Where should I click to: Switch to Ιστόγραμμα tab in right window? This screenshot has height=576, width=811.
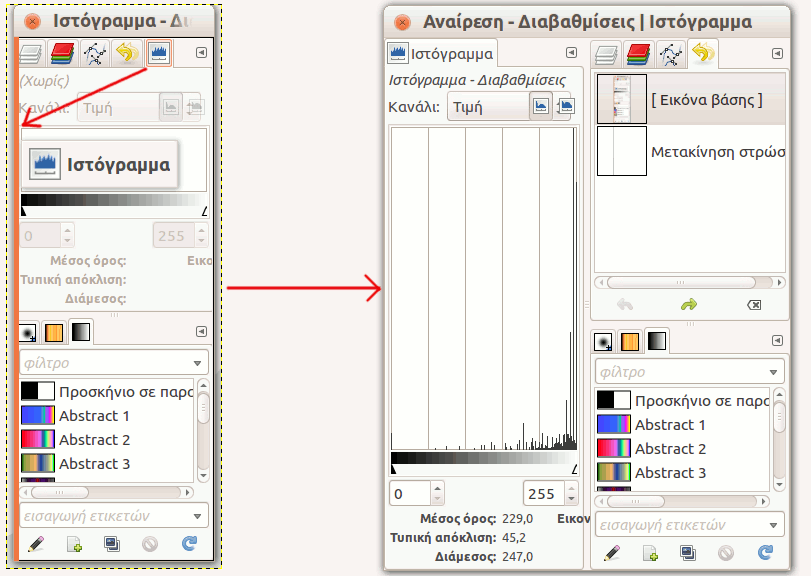click(440, 54)
